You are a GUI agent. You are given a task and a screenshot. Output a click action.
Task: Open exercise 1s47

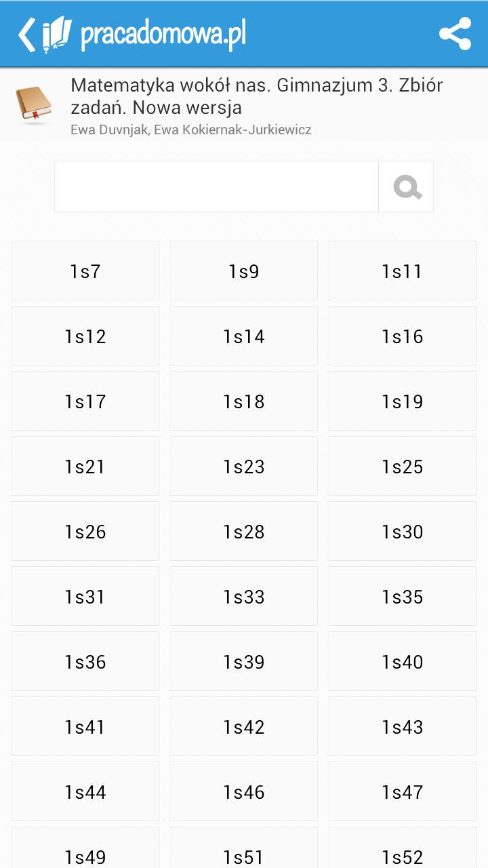[402, 792]
